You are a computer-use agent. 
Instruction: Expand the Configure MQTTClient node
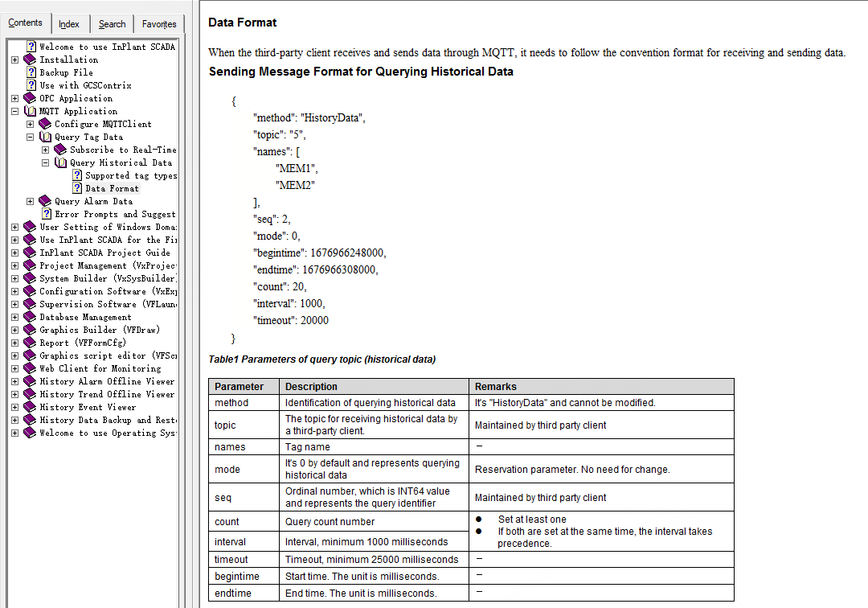pos(31,124)
